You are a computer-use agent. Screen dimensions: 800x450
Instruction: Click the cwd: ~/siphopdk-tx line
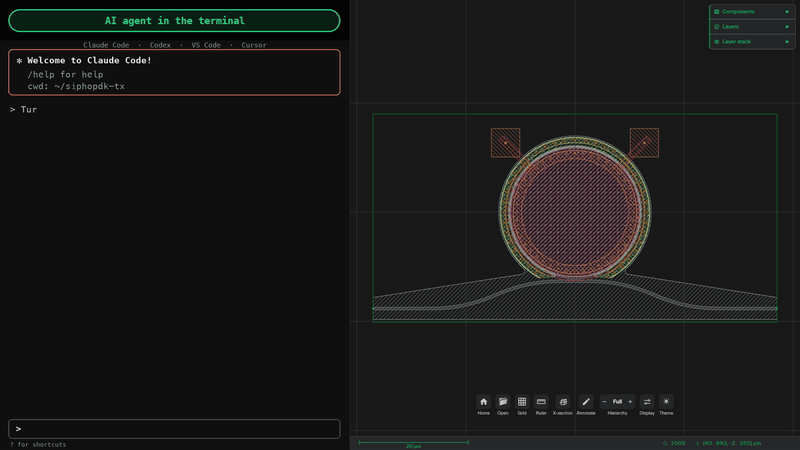[x=76, y=86]
